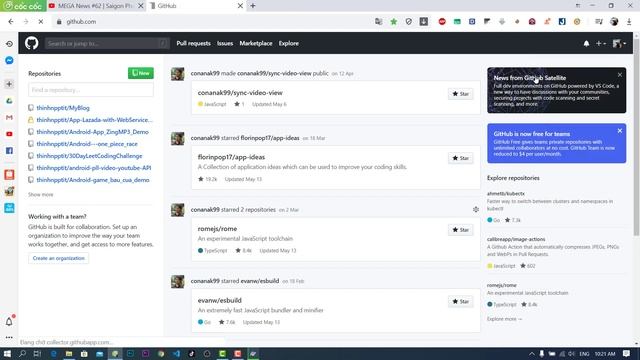The image size is (640, 360).
Task: Click conanak99 avatar on sync-video-view event
Action: coord(178,74)
